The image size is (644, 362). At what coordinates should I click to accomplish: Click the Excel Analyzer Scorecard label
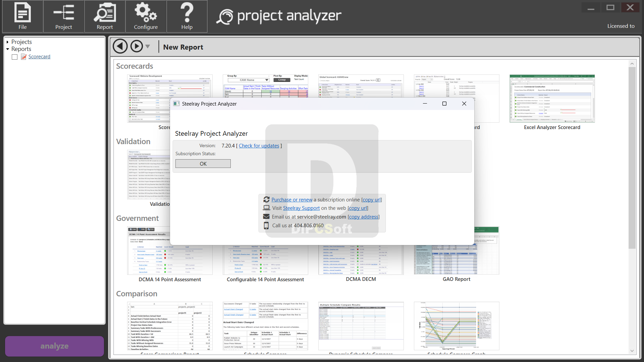pyautogui.click(x=552, y=127)
